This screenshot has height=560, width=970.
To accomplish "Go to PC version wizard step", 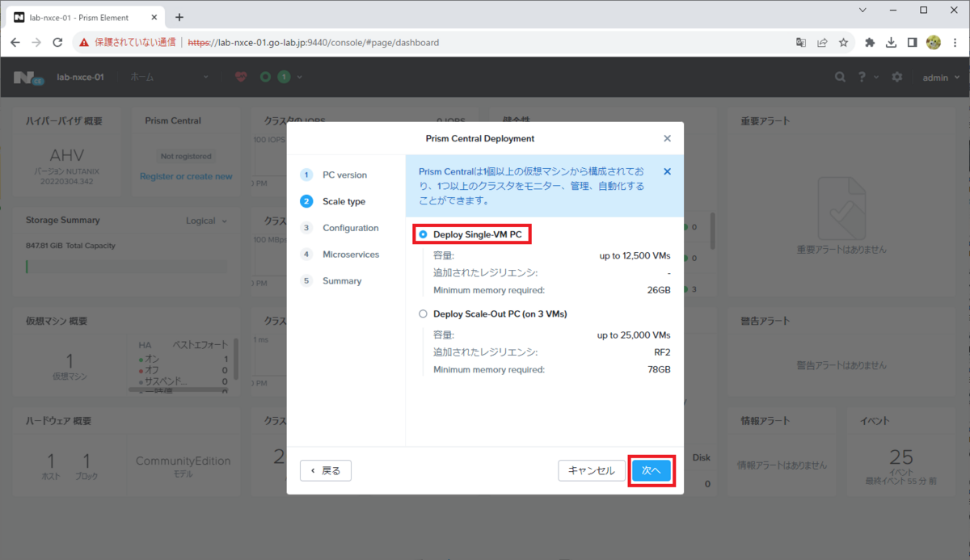I will click(334, 175).
